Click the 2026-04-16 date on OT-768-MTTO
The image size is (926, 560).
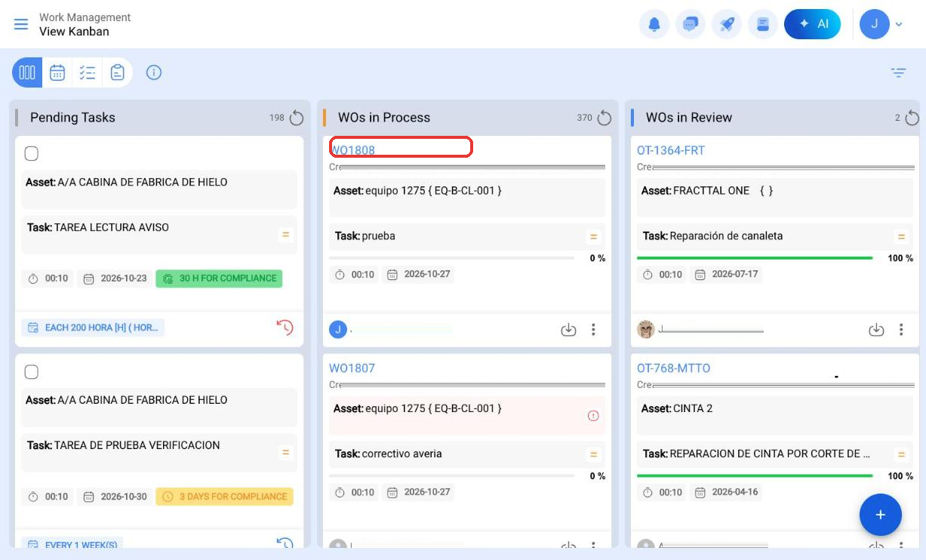pyautogui.click(x=726, y=492)
